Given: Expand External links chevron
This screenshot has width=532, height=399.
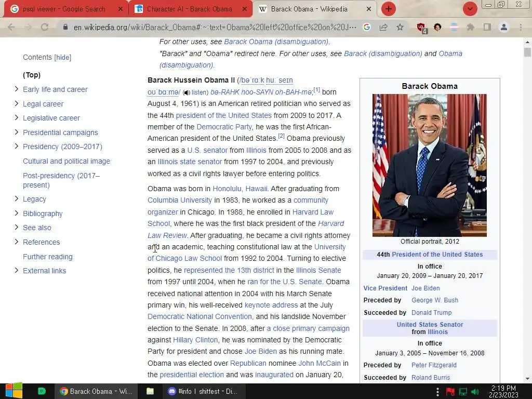Looking at the screenshot, I should [x=16, y=270].
